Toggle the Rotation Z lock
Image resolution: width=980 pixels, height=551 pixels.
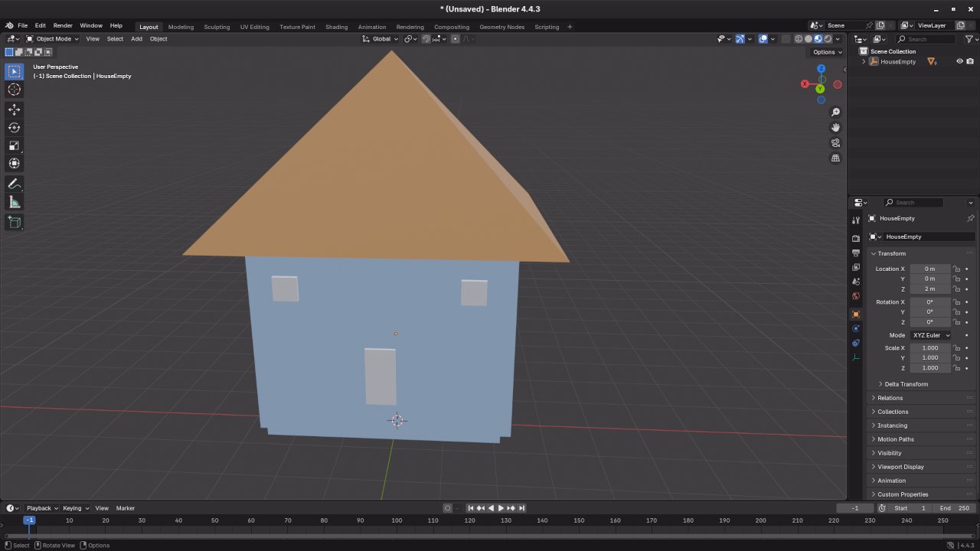(x=956, y=321)
